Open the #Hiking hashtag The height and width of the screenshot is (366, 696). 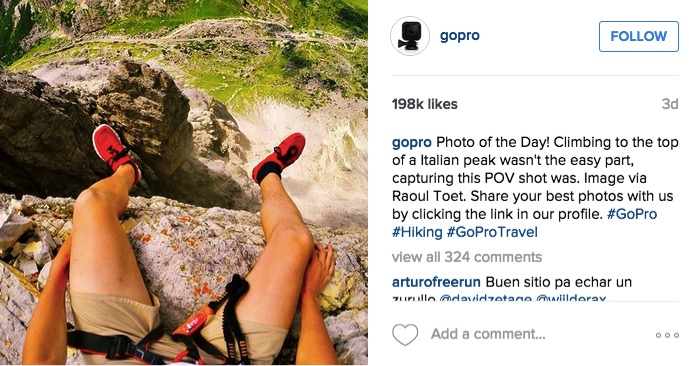[x=417, y=232]
